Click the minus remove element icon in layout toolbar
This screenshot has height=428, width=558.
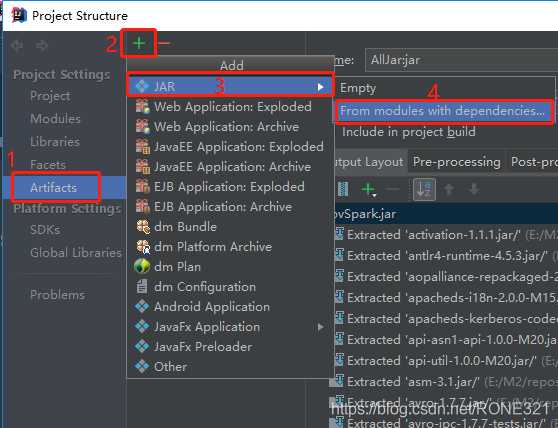tap(393, 189)
